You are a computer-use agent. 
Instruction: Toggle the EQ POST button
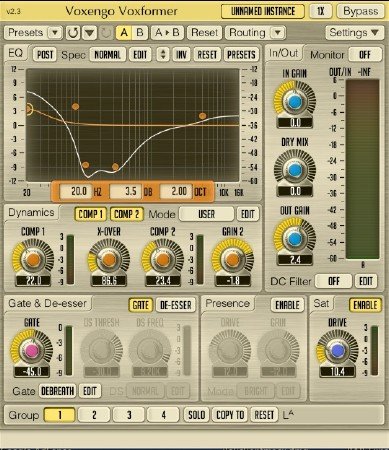click(x=45, y=54)
